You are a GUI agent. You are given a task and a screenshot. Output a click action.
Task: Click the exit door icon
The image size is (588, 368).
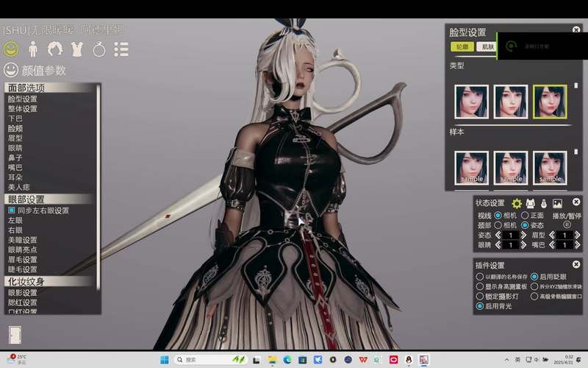tap(15, 336)
